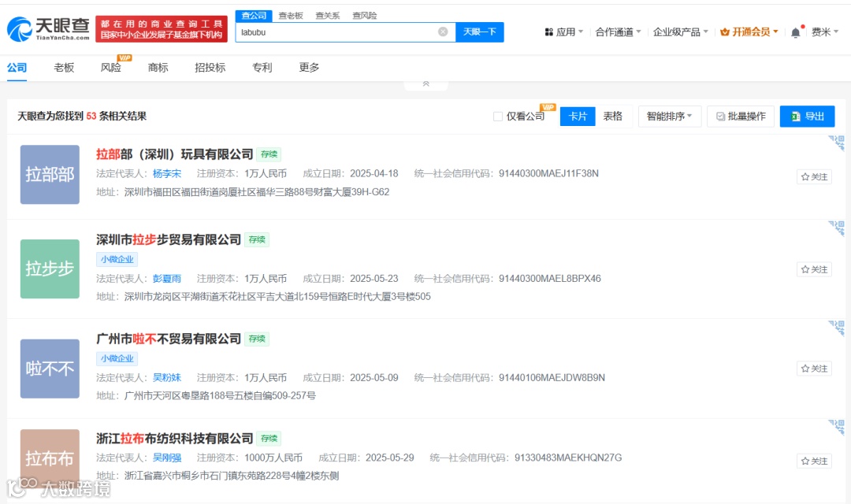This screenshot has height=504, width=851.
Task: Open company 拉部部（深圳）玩具有限公司
Action: point(175,154)
